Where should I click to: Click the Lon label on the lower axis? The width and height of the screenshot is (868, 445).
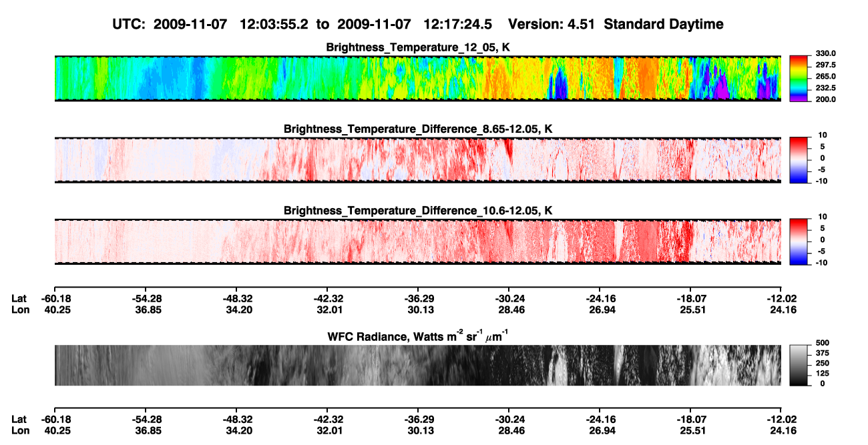tap(20, 430)
